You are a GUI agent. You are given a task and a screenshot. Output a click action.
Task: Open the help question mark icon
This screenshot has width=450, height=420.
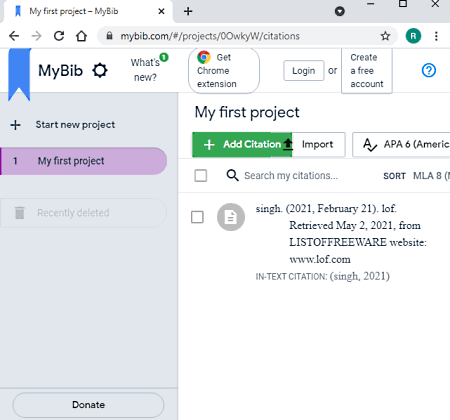point(429,70)
